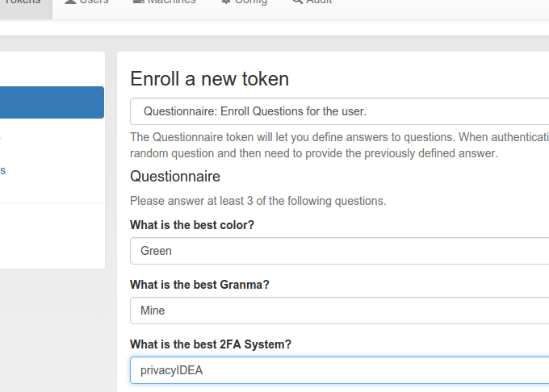Open the Questionnaire token type dropdown
549x392 pixels.
(339, 111)
